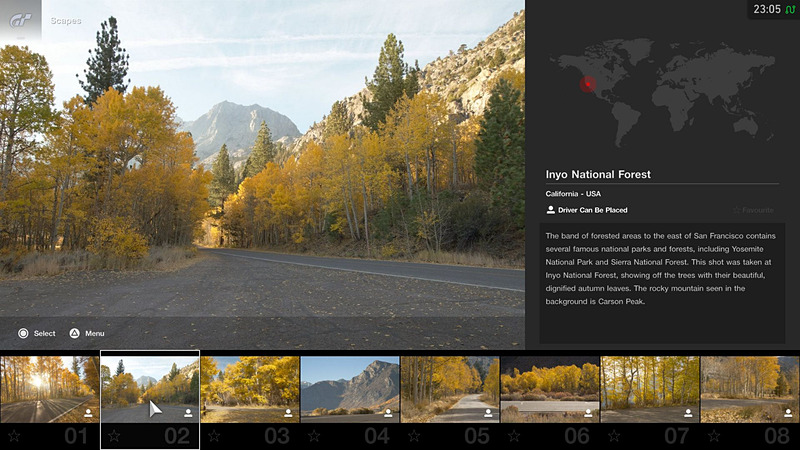Select scape thumbnail 03

(249, 389)
